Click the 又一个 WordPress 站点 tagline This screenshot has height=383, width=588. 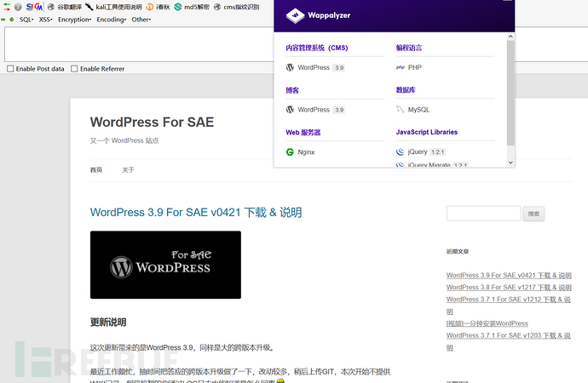pos(124,140)
